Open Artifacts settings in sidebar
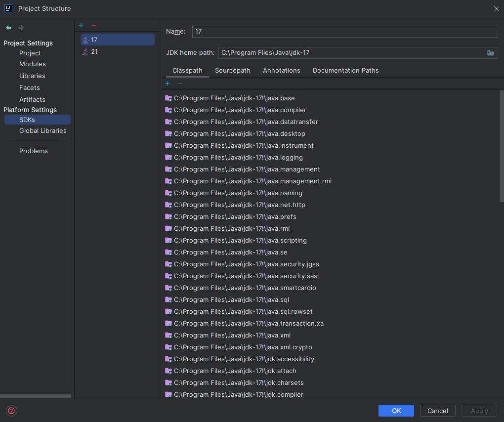504x422 pixels. [x=32, y=100]
